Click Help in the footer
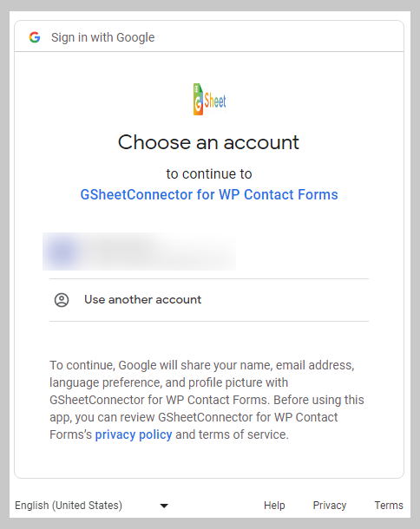 (274, 506)
